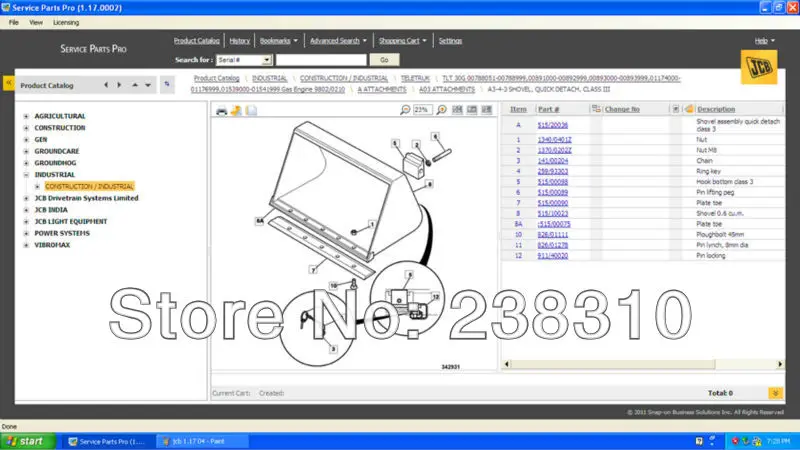Zoom in the parts diagram
The image size is (800, 450).
coord(441,110)
